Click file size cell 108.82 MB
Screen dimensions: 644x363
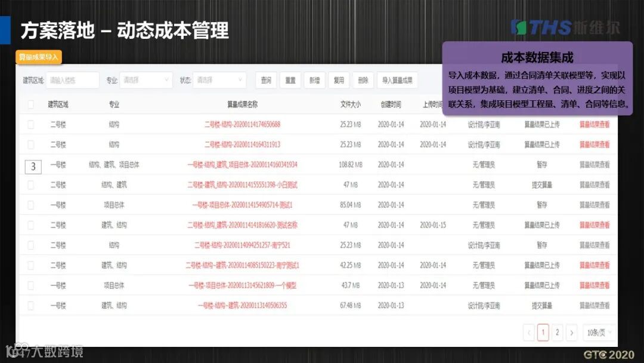[351, 164]
